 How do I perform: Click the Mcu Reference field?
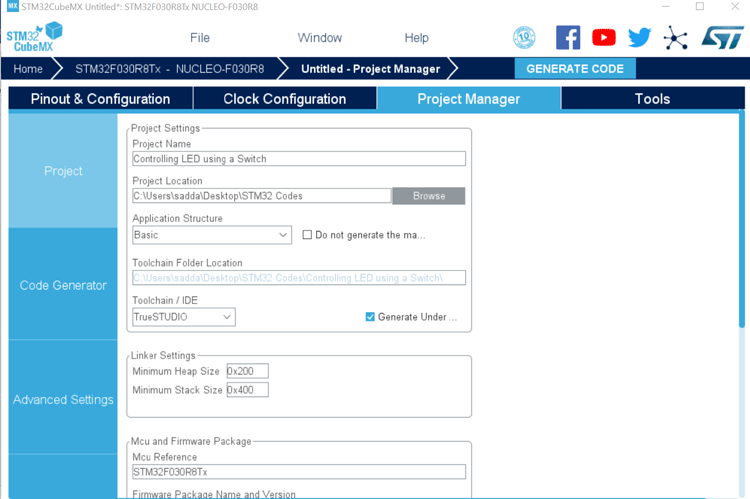tap(298, 472)
